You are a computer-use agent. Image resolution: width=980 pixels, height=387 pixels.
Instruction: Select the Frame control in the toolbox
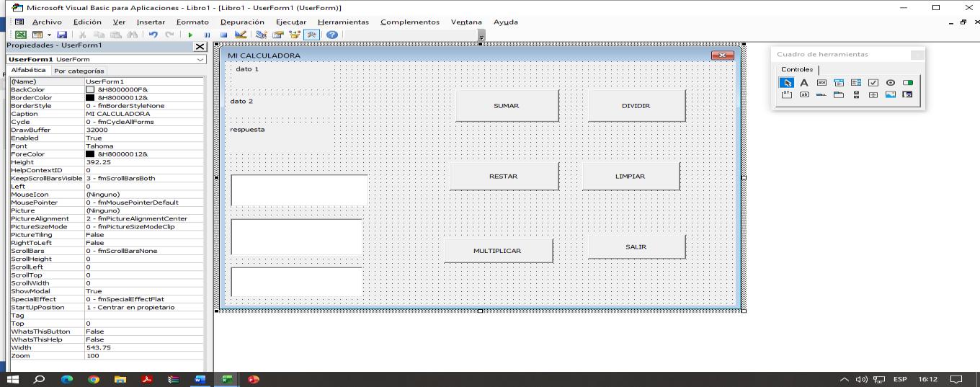tap(787, 94)
